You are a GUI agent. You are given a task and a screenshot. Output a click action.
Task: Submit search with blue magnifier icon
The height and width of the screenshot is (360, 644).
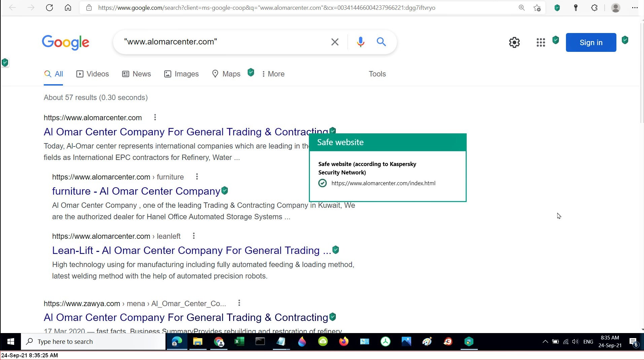[381, 42]
